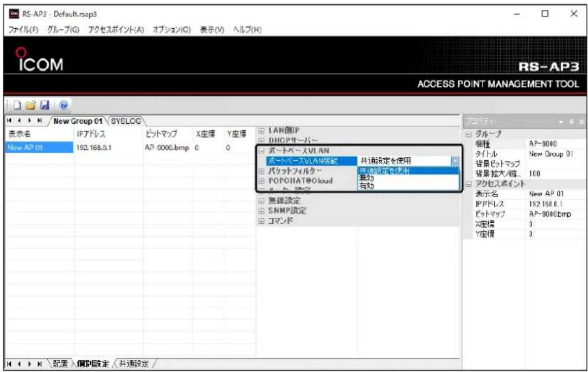Viewport: 588px width, 372px height.
Task: Go to previous bottom sheet tab with arrow
Action: [18, 364]
